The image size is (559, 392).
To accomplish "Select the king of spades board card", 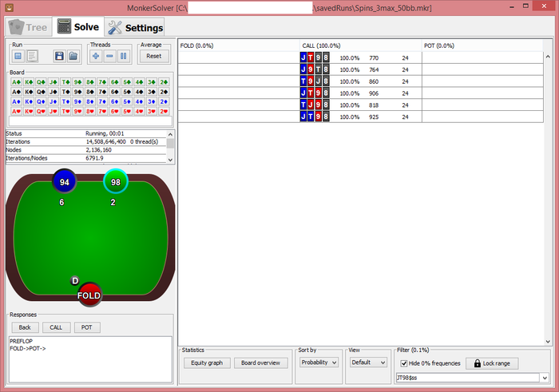I will point(29,92).
